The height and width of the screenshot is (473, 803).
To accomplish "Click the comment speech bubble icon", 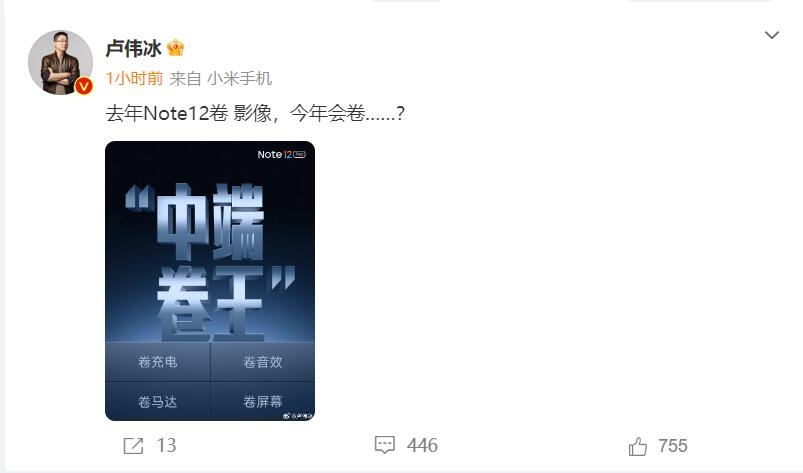I will (385, 445).
